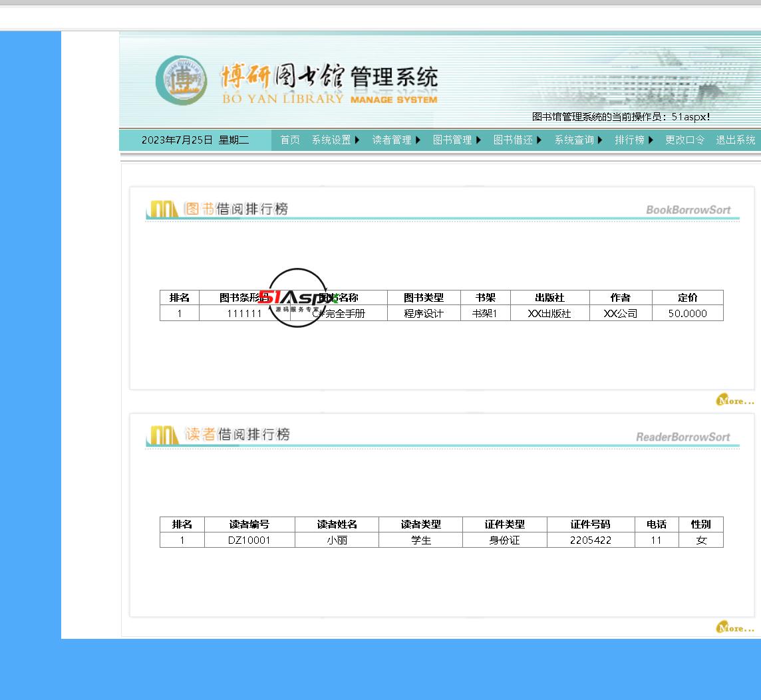The height and width of the screenshot is (700, 761).
Task: Click the 出版社 column header
Action: point(549,298)
